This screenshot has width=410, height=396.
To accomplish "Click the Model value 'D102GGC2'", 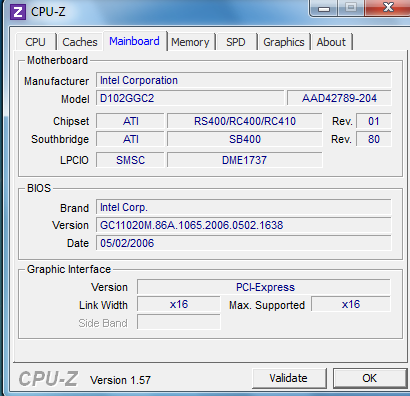I will tap(190, 98).
